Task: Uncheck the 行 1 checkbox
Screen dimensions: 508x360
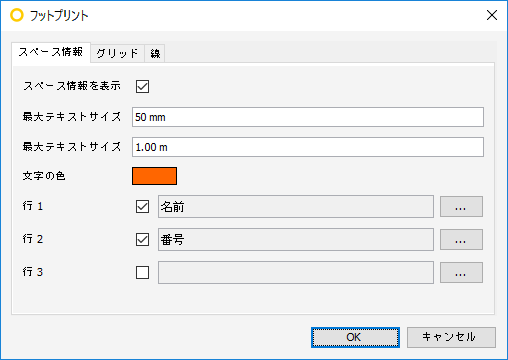Action: pos(142,207)
